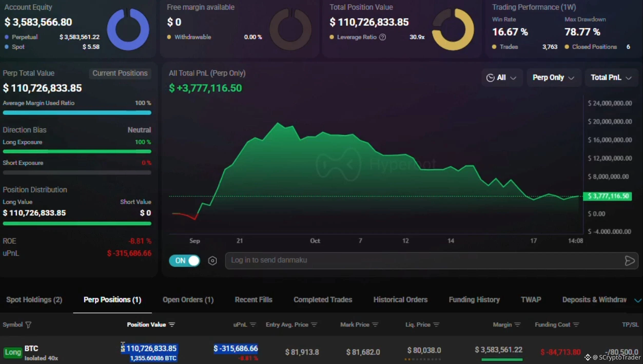This screenshot has width=643, height=364.
Task: Send danmaku with the arrow icon
Action: click(630, 261)
